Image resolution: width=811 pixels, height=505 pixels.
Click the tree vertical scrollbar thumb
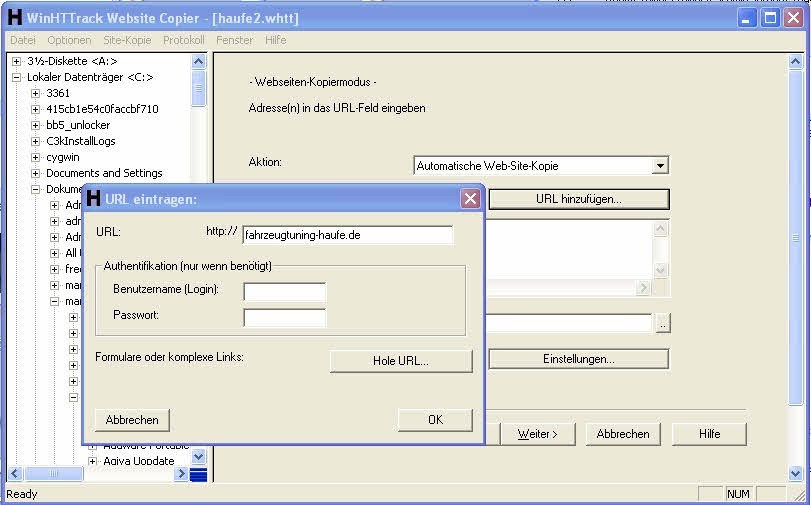pos(198,88)
